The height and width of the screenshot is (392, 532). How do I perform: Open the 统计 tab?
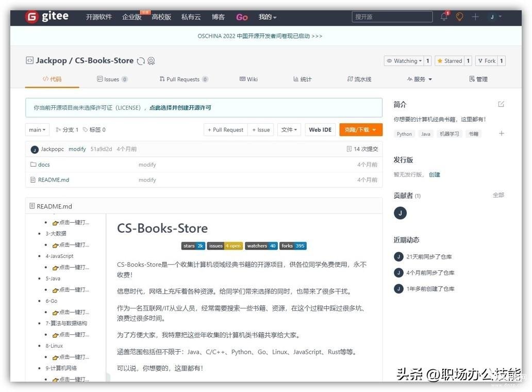[302, 79]
